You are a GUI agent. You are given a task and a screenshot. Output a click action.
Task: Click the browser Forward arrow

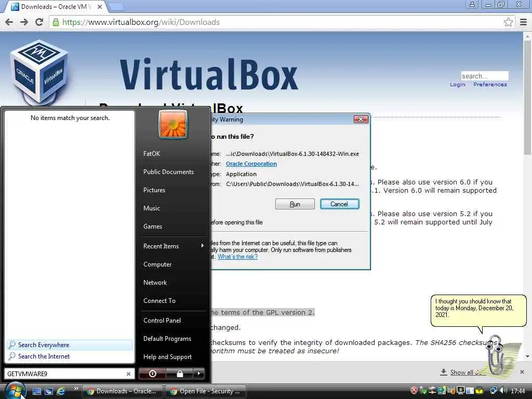point(24,22)
